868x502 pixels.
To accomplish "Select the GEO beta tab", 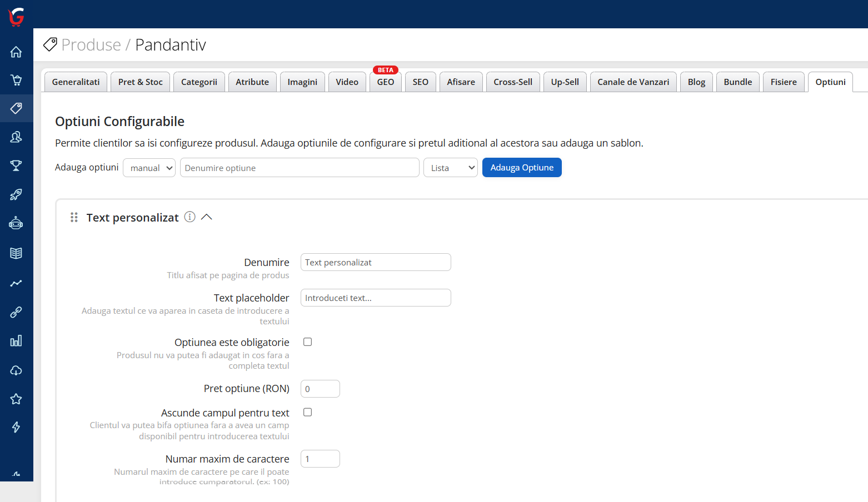I will pyautogui.click(x=386, y=82).
